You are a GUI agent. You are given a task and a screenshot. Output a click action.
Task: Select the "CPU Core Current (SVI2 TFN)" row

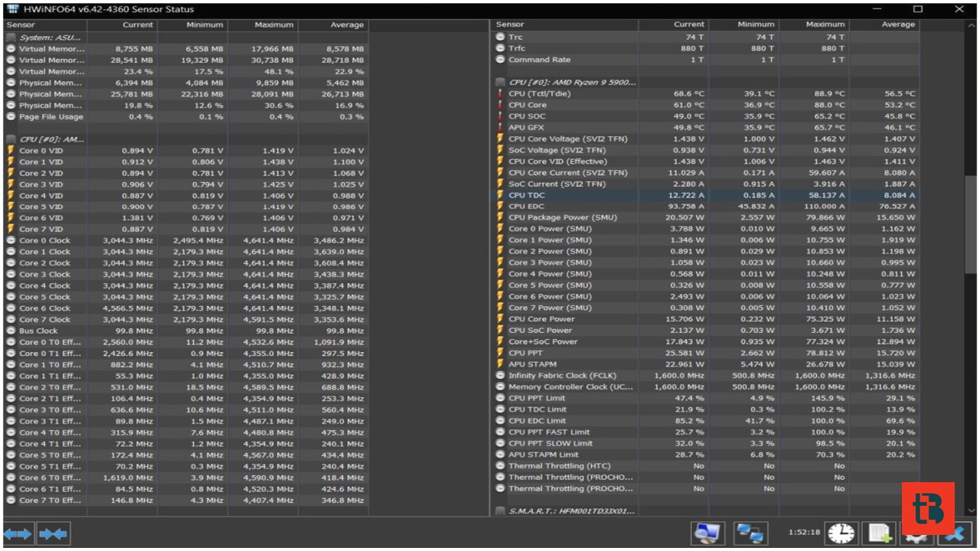click(707, 173)
